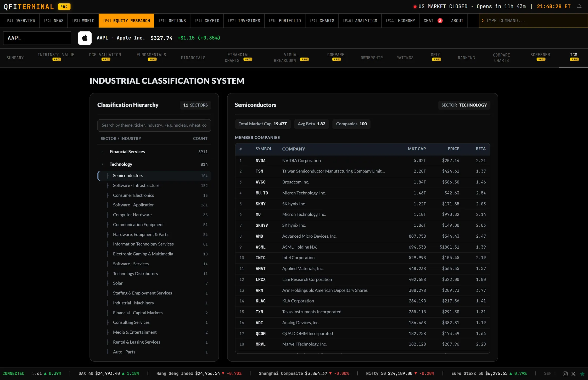
Task: Click the QCOM symbol
Action: tap(260, 334)
